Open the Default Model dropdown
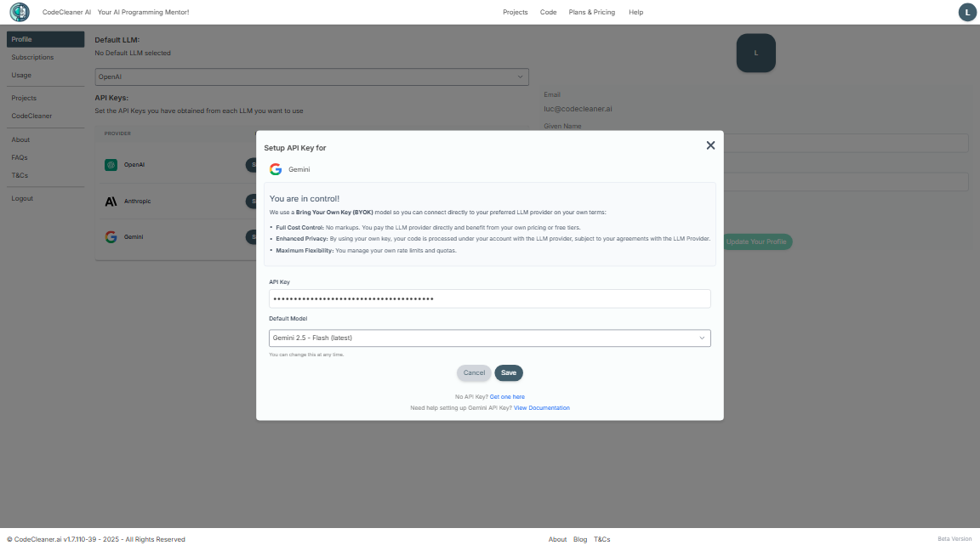The width and height of the screenshot is (980, 551). 489,338
